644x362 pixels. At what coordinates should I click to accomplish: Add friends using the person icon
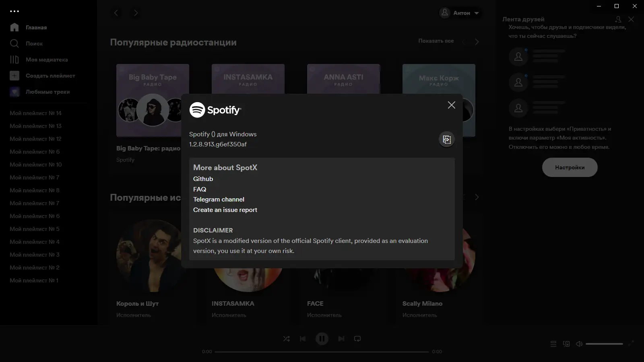pyautogui.click(x=618, y=19)
